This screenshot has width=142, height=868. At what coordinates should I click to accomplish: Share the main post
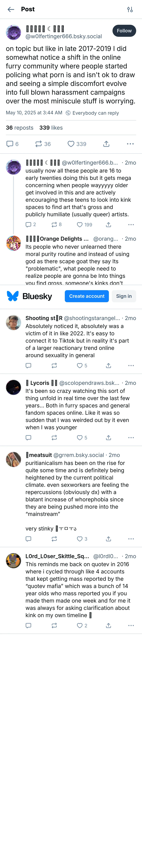point(106,144)
